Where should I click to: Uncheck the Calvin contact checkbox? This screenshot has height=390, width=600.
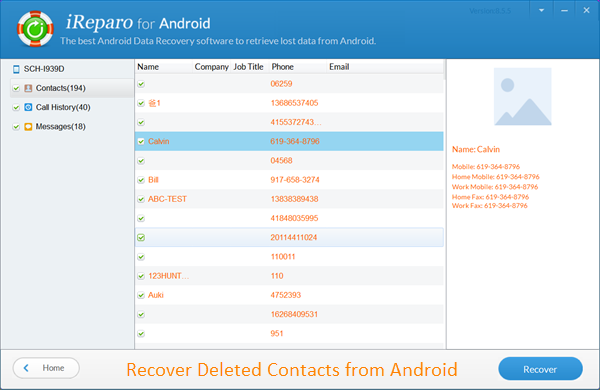[x=141, y=142]
